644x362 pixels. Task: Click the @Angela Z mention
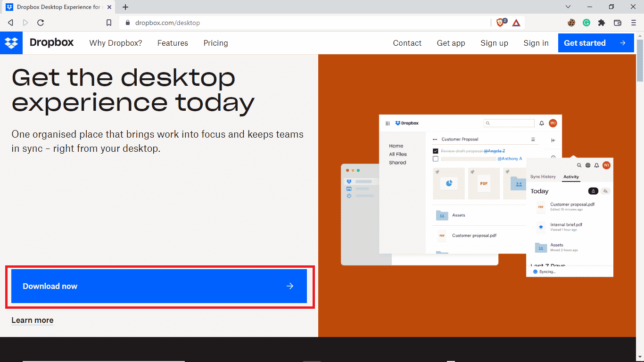(495, 151)
